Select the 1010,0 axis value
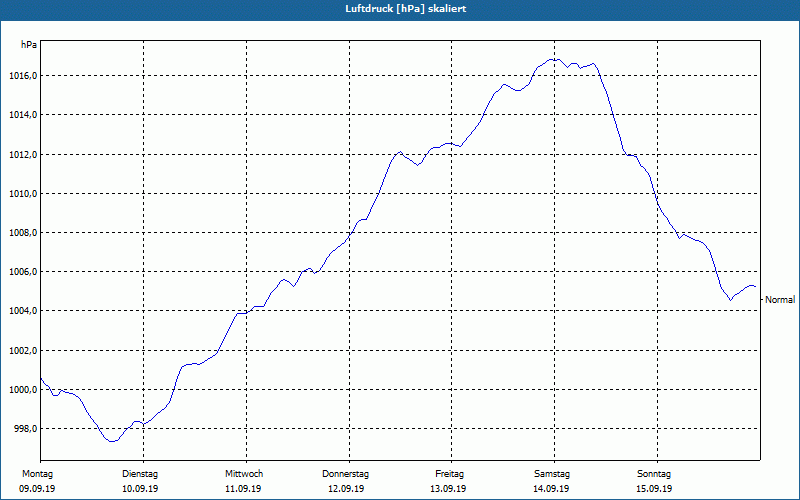The image size is (800, 500). (x=23, y=194)
